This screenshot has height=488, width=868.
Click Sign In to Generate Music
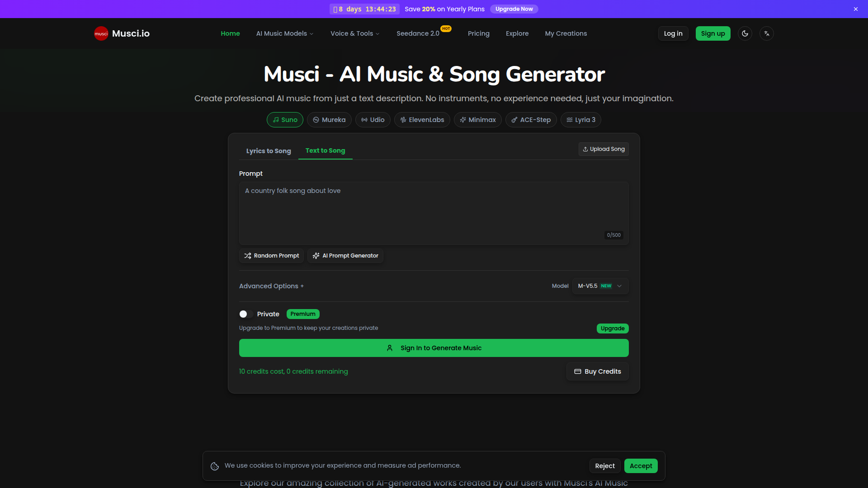pyautogui.click(x=434, y=348)
